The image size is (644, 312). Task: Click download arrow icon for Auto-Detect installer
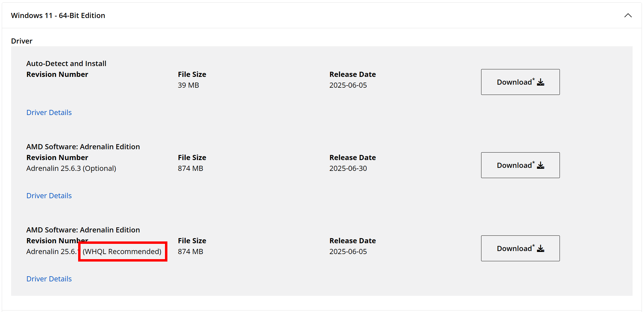tap(541, 82)
